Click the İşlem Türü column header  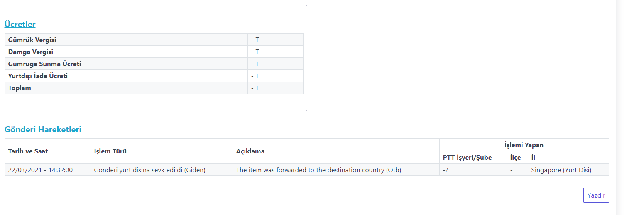(110, 151)
